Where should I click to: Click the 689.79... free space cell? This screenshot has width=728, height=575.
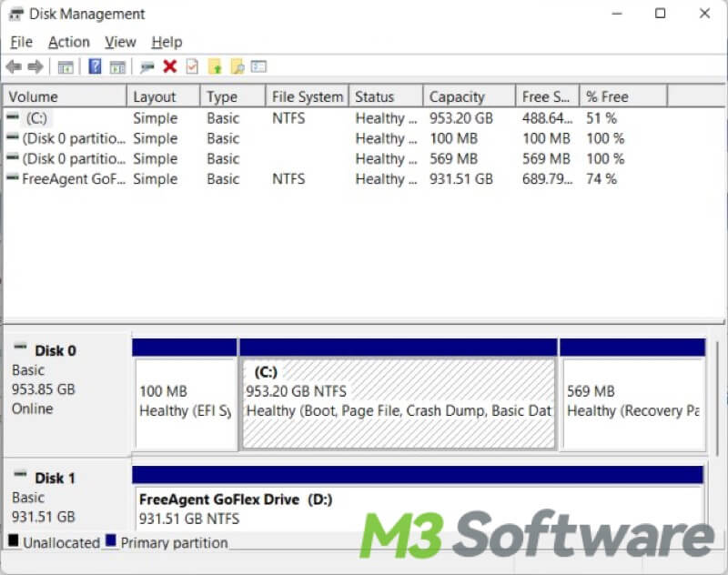tap(548, 179)
